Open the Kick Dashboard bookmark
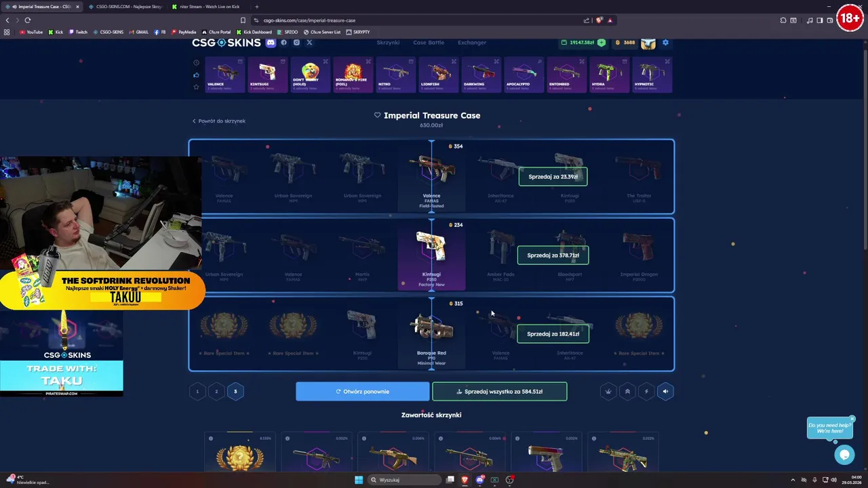 [x=254, y=32]
